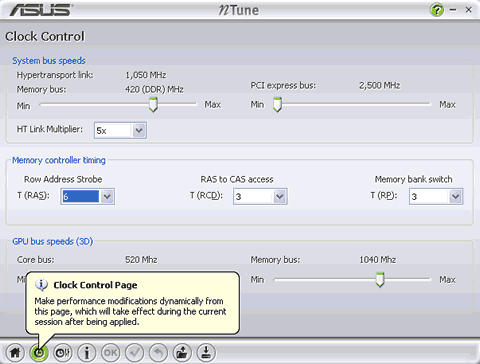The image size is (480, 364).
Task: Click the 'Row Address Strobe' label
Action: 63,179
